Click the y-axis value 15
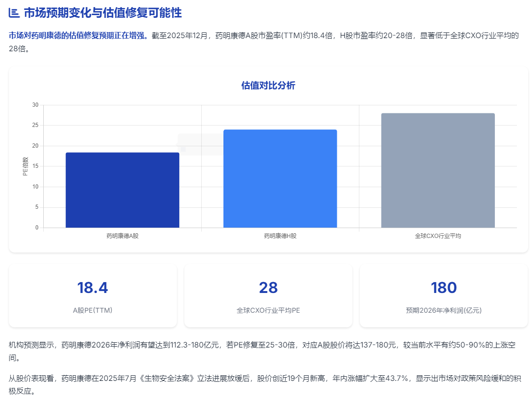The image size is (532, 403). tap(35, 166)
